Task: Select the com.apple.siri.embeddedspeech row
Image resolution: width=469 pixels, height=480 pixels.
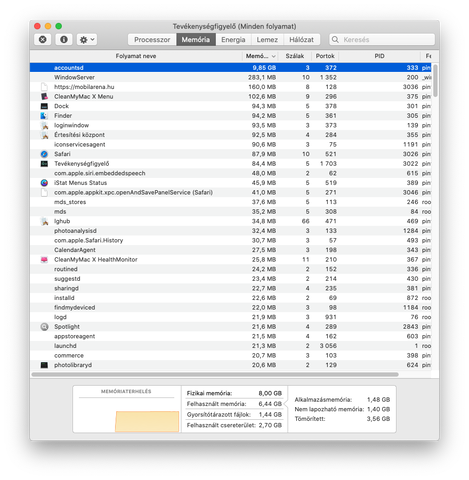Action: [x=231, y=173]
